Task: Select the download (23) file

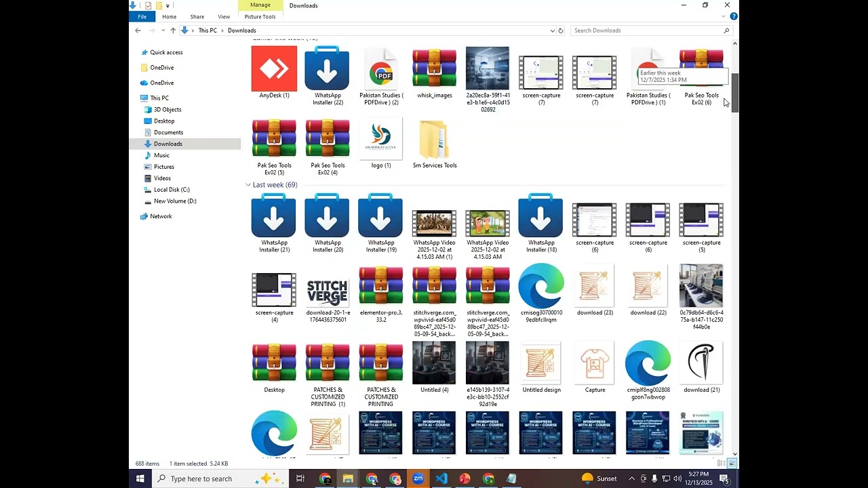Action: click(595, 291)
